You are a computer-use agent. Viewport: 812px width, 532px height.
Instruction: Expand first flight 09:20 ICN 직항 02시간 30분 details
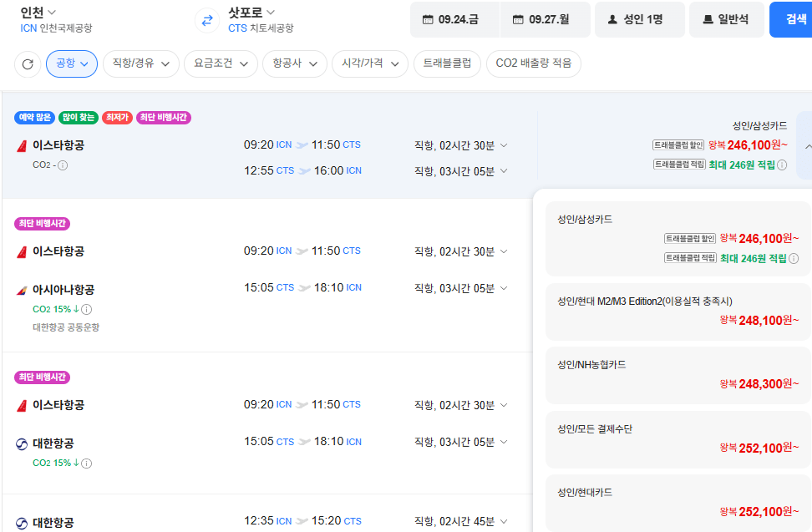504,145
